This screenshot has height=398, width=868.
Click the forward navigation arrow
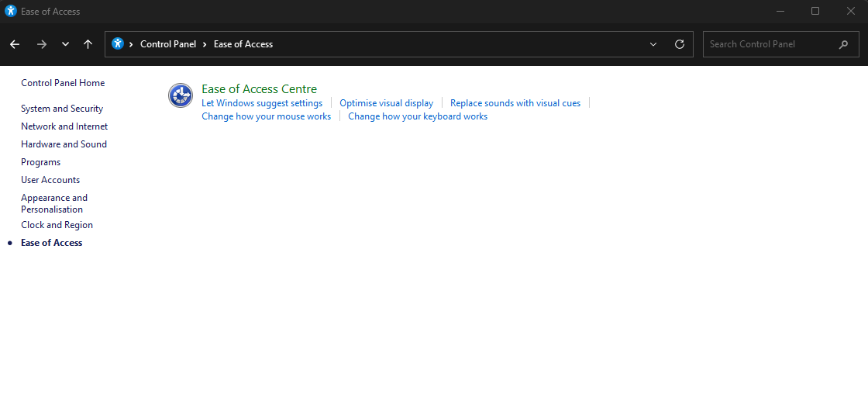pyautogui.click(x=42, y=44)
